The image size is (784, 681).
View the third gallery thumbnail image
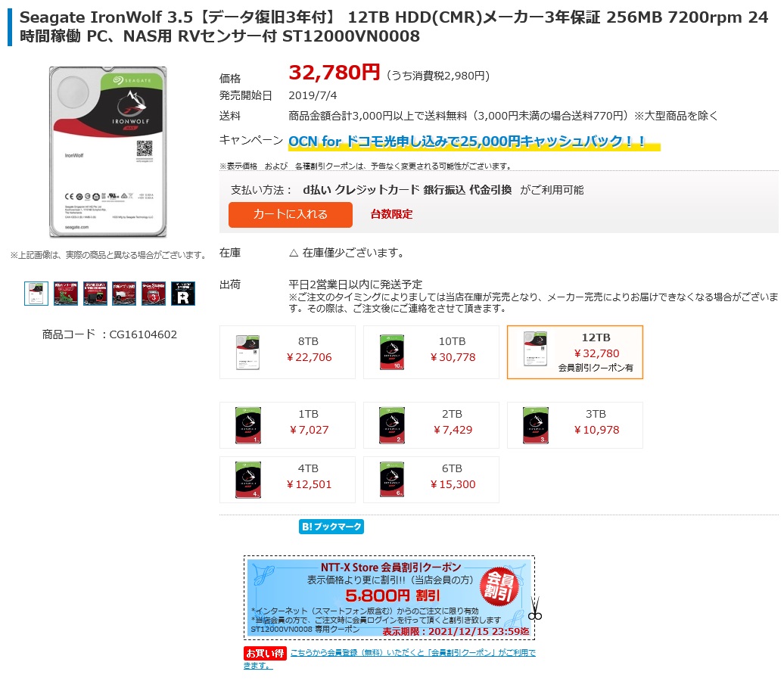[95, 293]
